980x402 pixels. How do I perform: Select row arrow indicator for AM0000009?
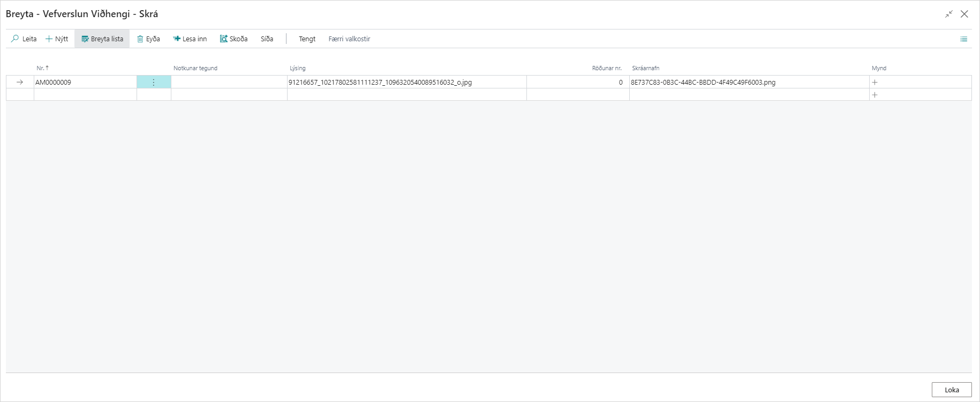[20, 83]
